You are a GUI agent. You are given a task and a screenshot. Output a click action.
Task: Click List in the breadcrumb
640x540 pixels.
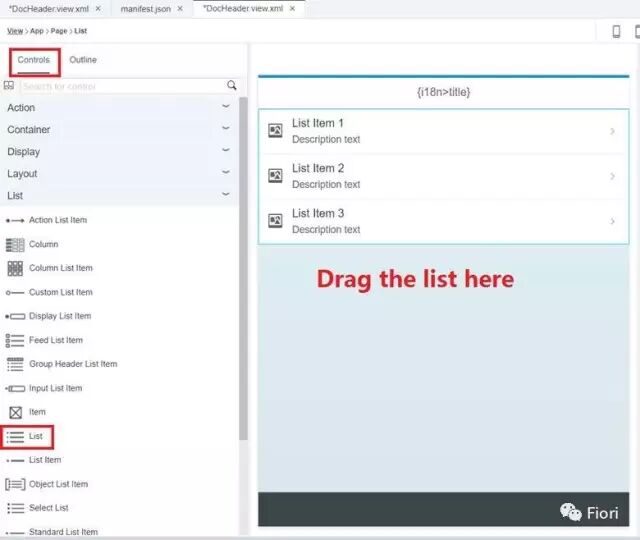click(80, 31)
